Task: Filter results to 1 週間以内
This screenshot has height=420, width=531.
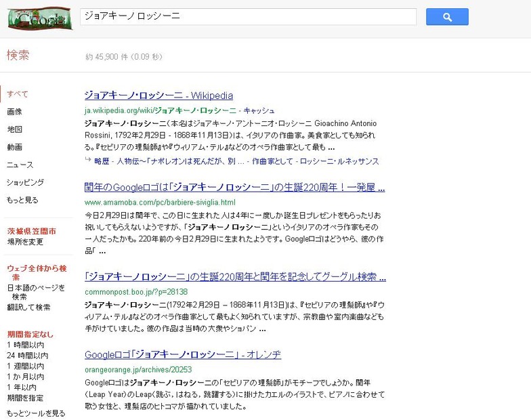Action: point(26,366)
